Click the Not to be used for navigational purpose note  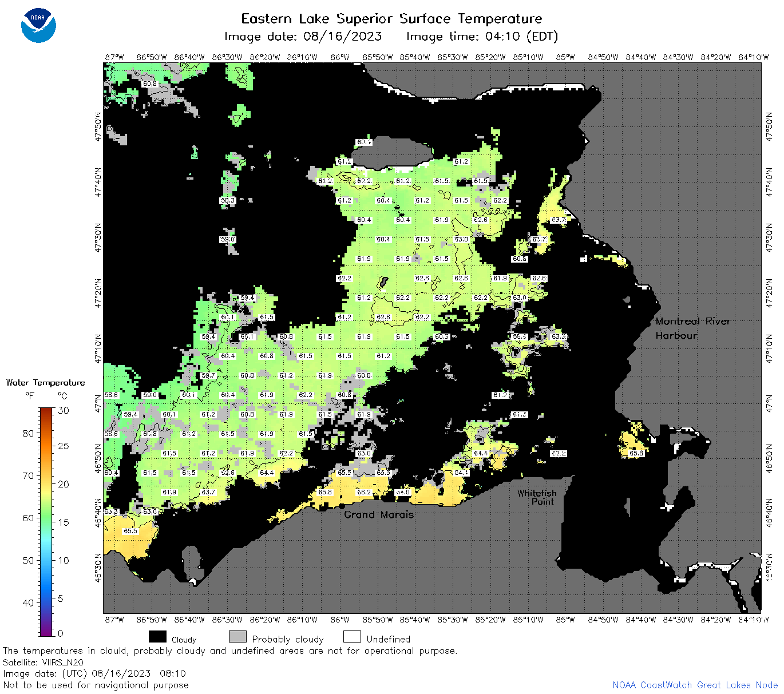pyautogui.click(x=96, y=685)
